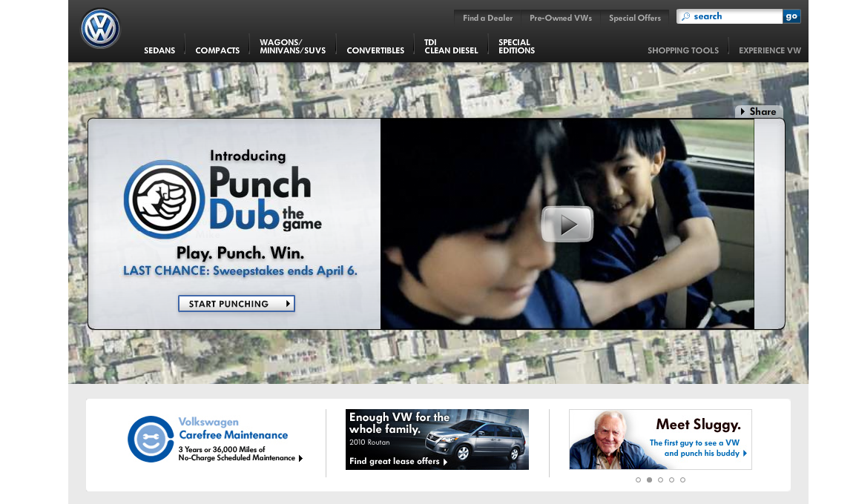
Task: Expand the Share panel
Action: (759, 111)
